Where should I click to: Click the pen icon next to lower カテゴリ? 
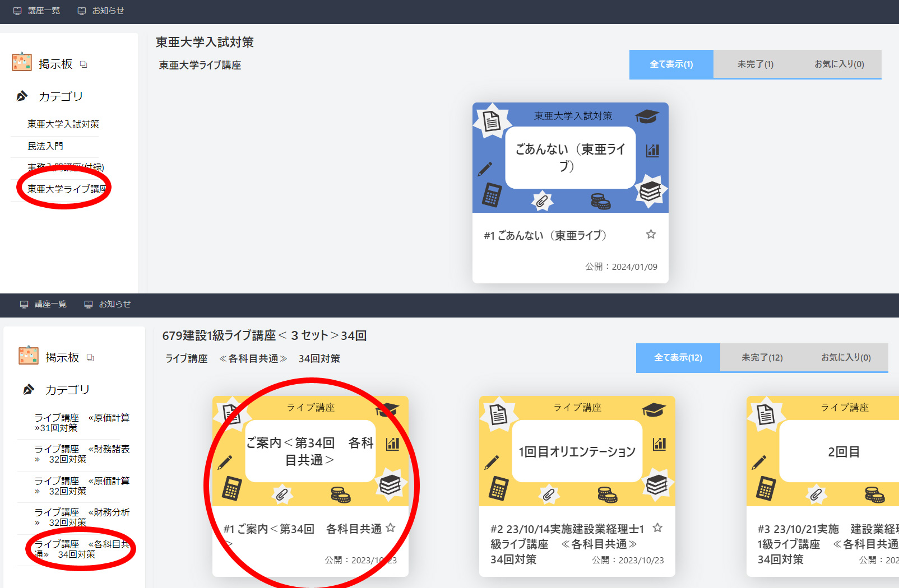pos(29,390)
